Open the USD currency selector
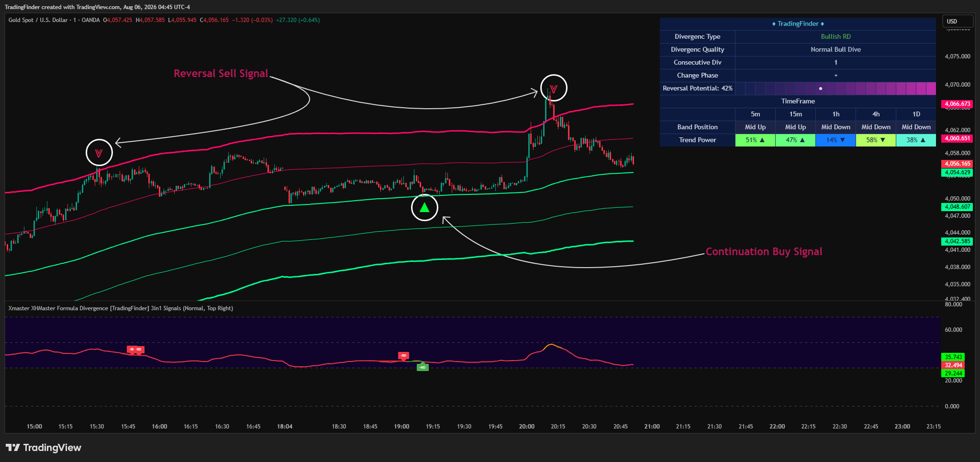The height and width of the screenshot is (462, 980). (x=958, y=22)
